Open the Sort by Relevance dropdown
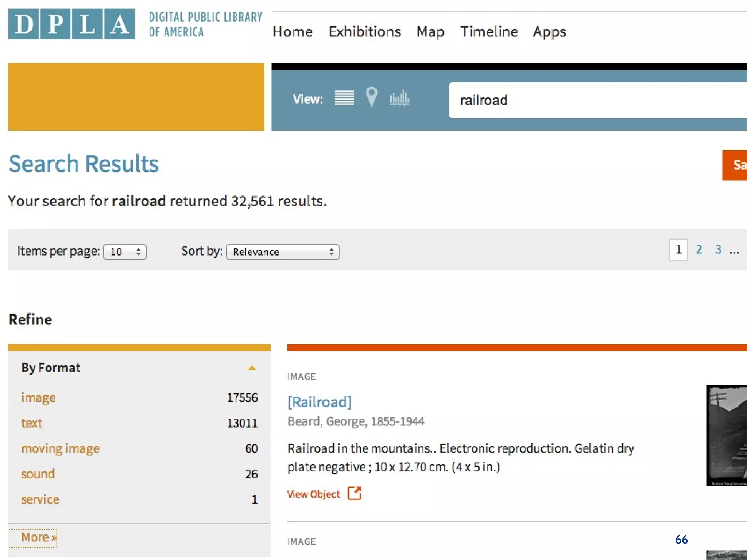747x560 pixels. pyautogui.click(x=283, y=252)
